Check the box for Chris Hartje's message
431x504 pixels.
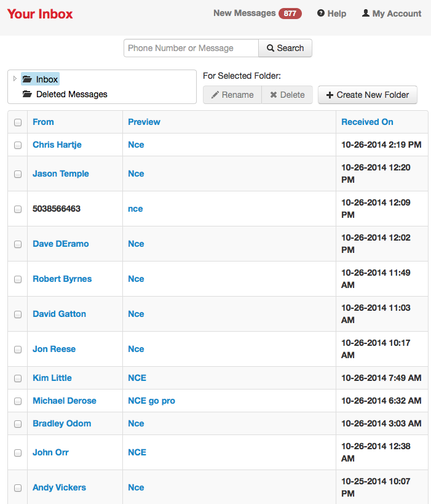(x=18, y=145)
